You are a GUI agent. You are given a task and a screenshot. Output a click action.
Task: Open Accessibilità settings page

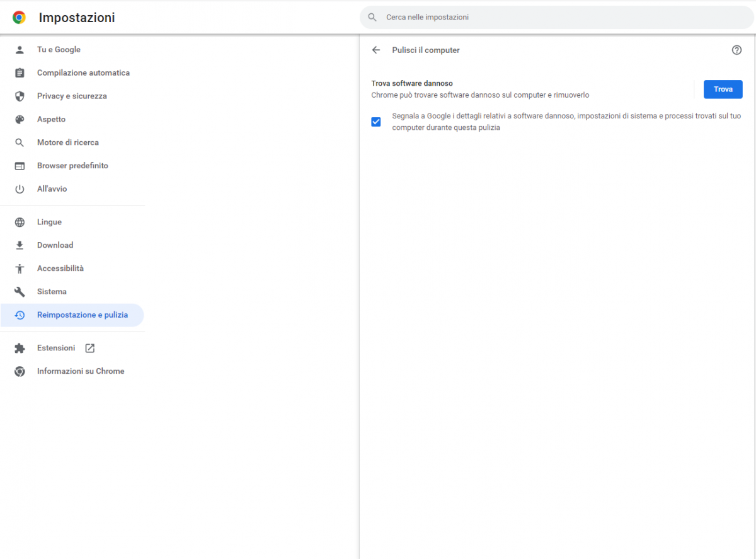click(x=60, y=268)
